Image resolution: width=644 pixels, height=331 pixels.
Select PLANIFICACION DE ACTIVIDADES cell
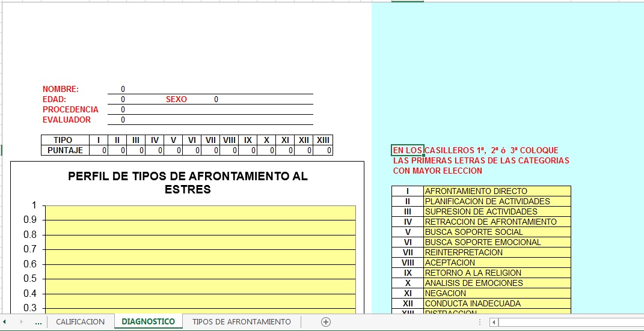click(497, 201)
